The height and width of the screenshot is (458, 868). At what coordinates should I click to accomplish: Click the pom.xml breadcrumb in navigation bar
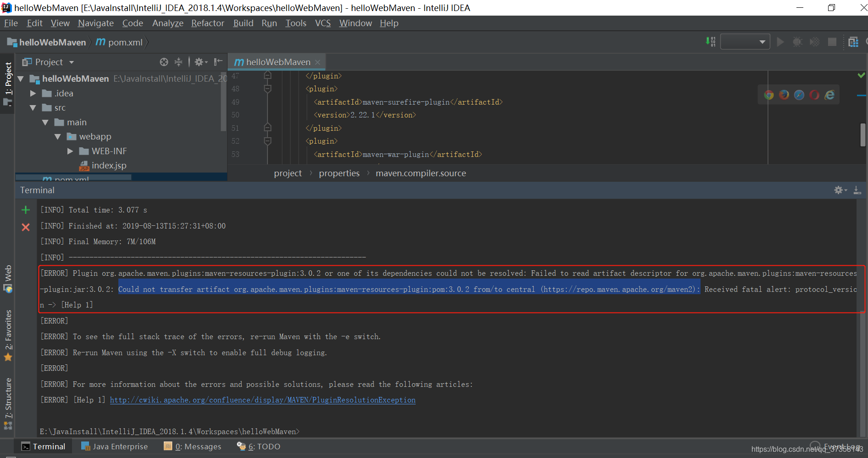[x=120, y=42]
